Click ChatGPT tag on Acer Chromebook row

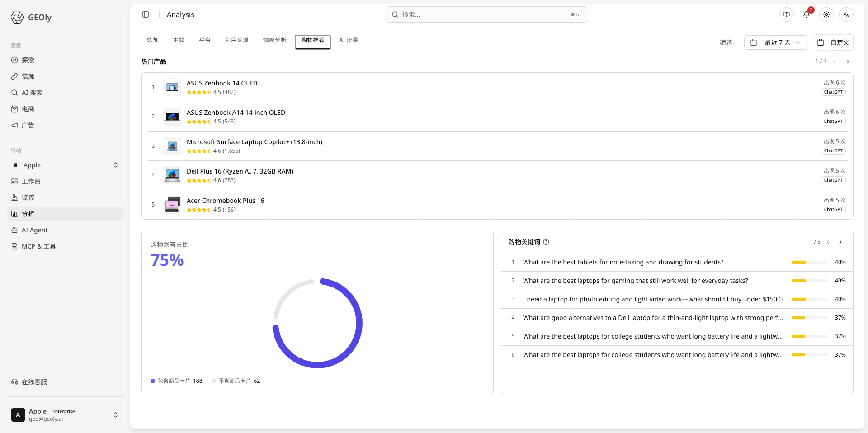tap(833, 210)
